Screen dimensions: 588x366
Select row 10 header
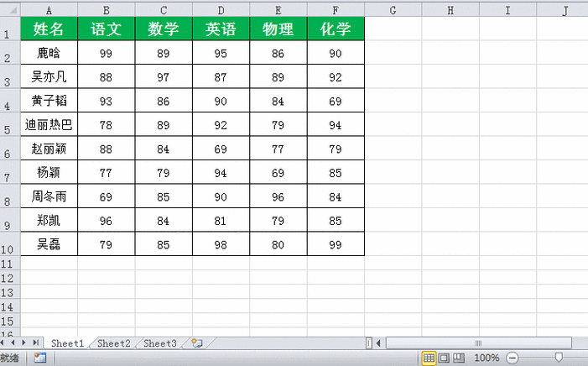(x=10, y=244)
